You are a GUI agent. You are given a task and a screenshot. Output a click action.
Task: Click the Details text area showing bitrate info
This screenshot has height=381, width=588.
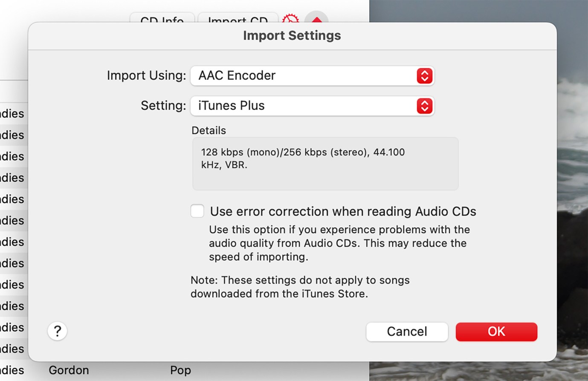pyautogui.click(x=325, y=164)
